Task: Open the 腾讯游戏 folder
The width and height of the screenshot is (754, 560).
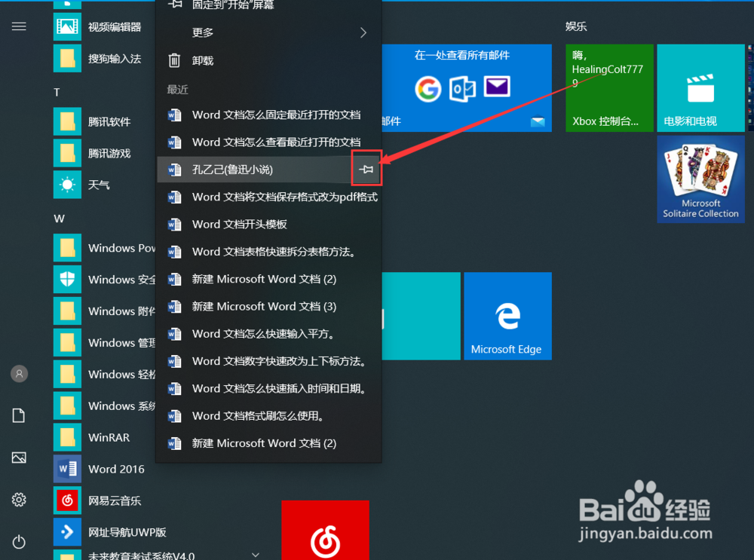Action: (x=104, y=153)
